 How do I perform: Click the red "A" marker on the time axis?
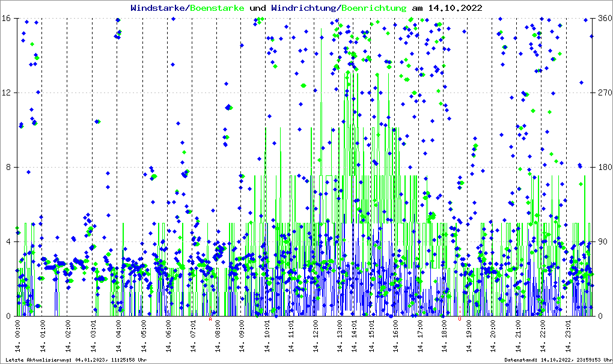210,319
